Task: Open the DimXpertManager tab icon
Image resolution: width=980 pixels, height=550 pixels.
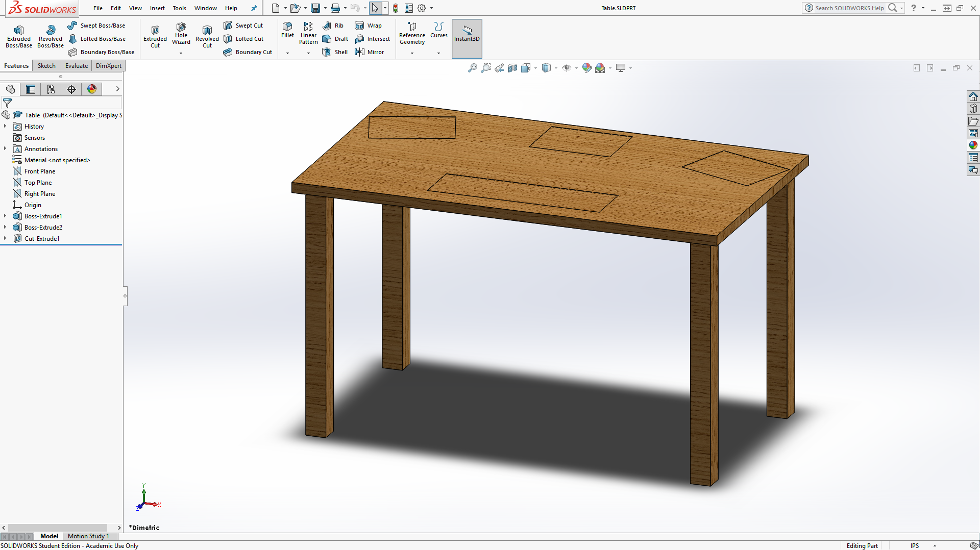Action: click(71, 89)
